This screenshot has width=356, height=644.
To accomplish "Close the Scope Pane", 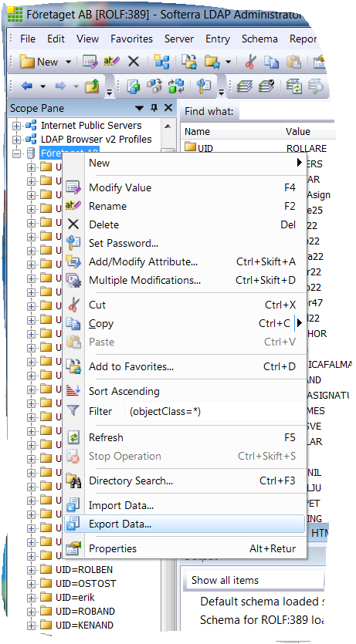I will coord(168,108).
